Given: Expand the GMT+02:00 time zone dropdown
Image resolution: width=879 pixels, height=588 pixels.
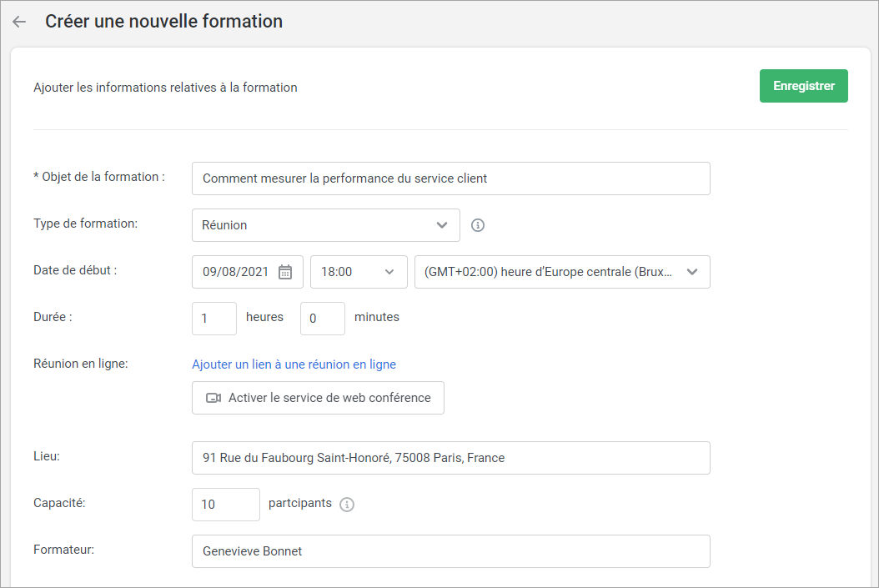Looking at the screenshot, I should point(561,272).
